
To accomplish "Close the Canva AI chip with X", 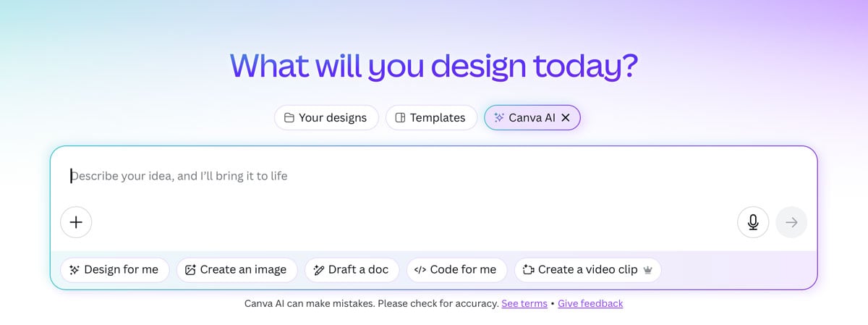I will point(566,117).
